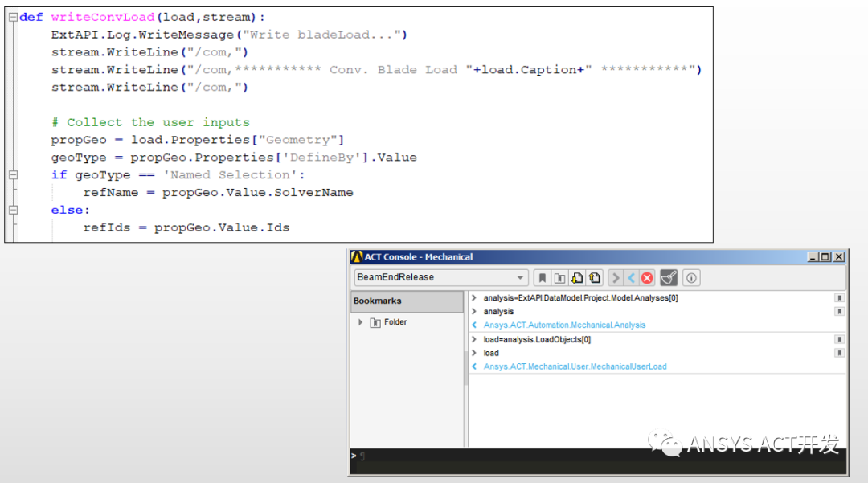Click the Ansys.ACT.Mechanical.User.MechanicalUserLoad output
Viewport: 868px width, 483px height.
click(575, 366)
